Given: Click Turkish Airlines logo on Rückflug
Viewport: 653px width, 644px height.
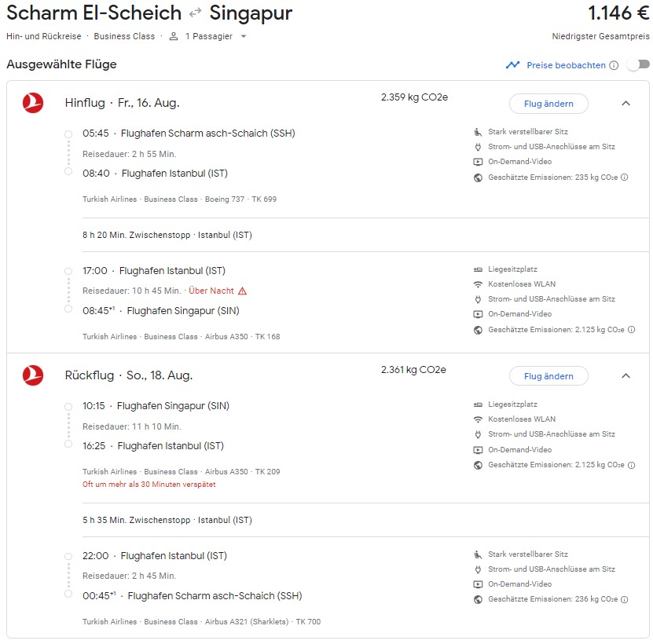Looking at the screenshot, I should tap(33, 375).
